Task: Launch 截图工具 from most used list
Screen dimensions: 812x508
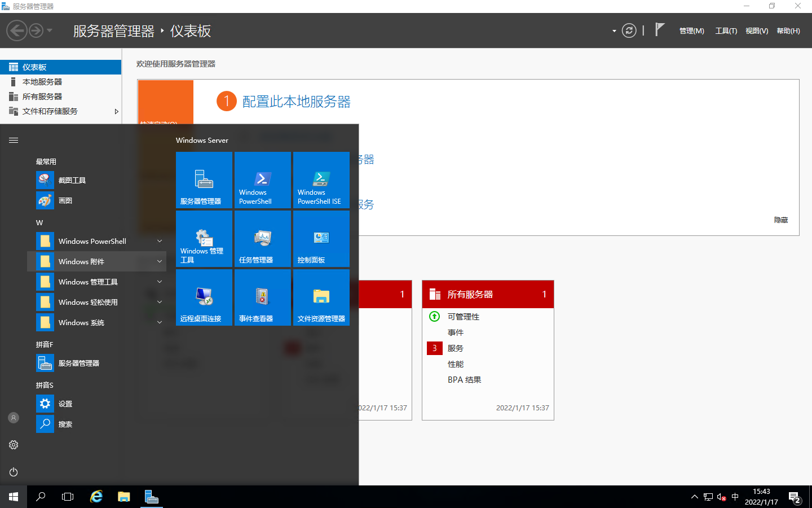Action: coord(96,180)
